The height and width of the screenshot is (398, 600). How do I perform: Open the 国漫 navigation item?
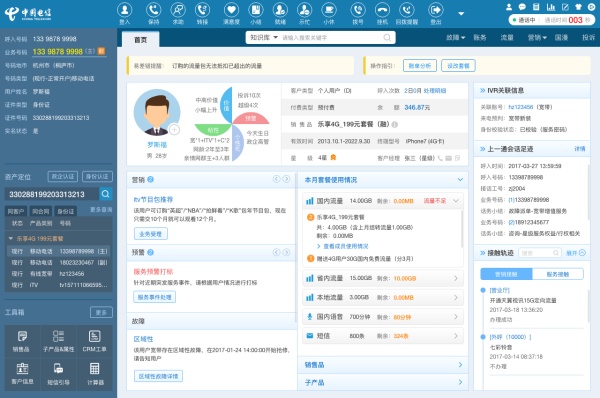pos(561,38)
